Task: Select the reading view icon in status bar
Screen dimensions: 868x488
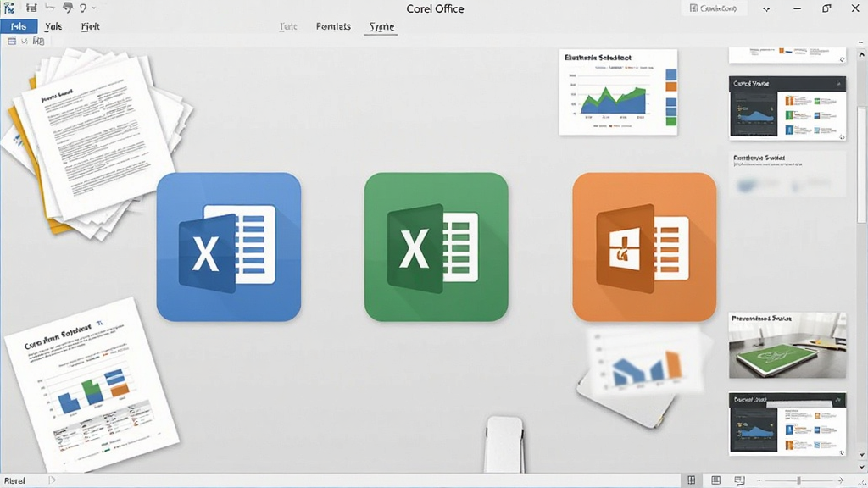Action: point(715,480)
